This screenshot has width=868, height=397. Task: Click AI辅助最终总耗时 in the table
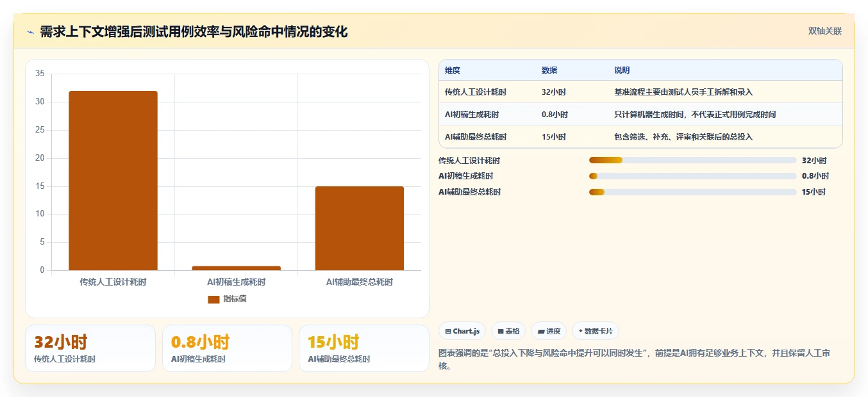point(476,137)
